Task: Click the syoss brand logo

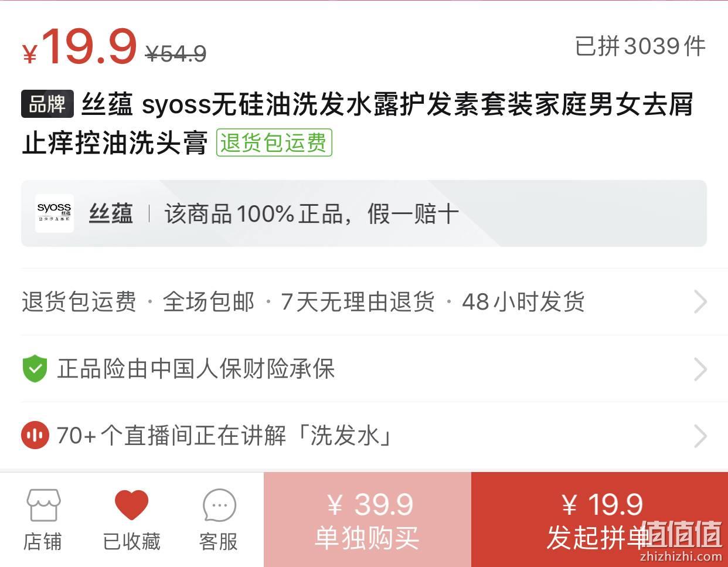Action: coord(54,213)
